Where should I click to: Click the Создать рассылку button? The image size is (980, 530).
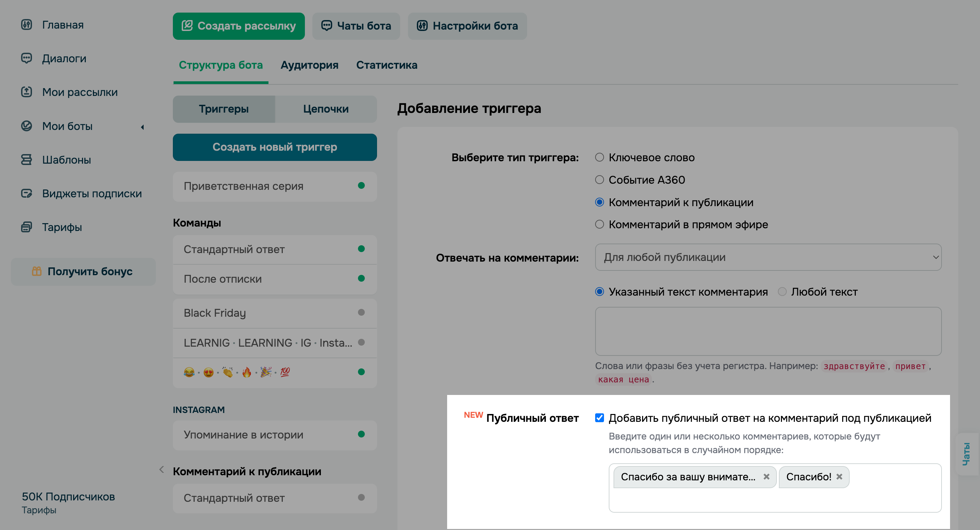[x=239, y=26]
